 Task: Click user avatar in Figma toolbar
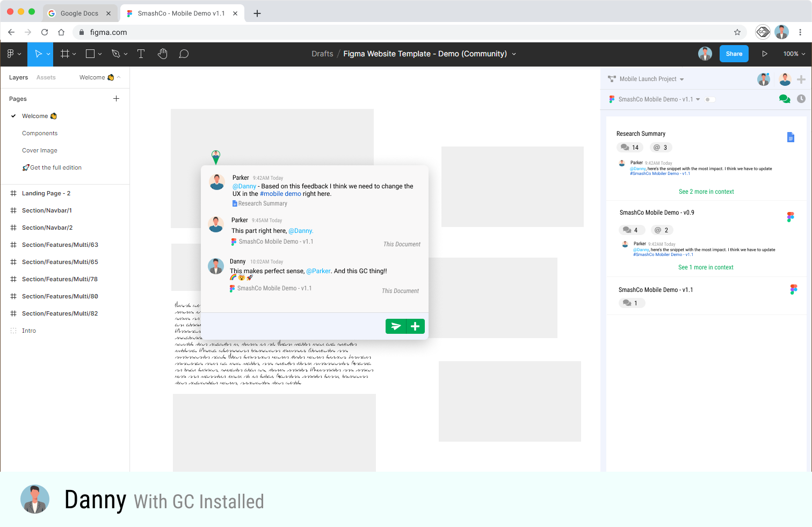(x=705, y=54)
